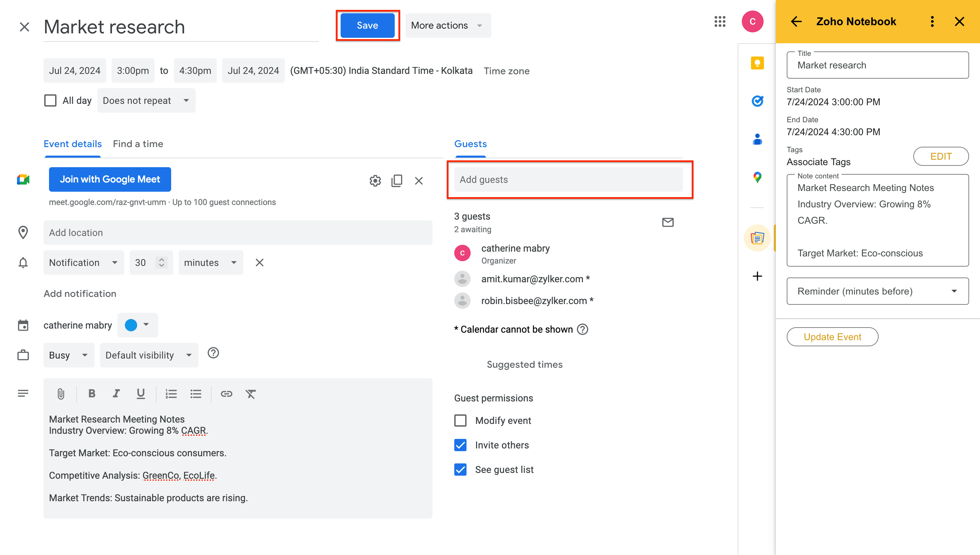This screenshot has height=555, width=980.
Task: Enable the All day checkbox
Action: pyautogui.click(x=50, y=101)
